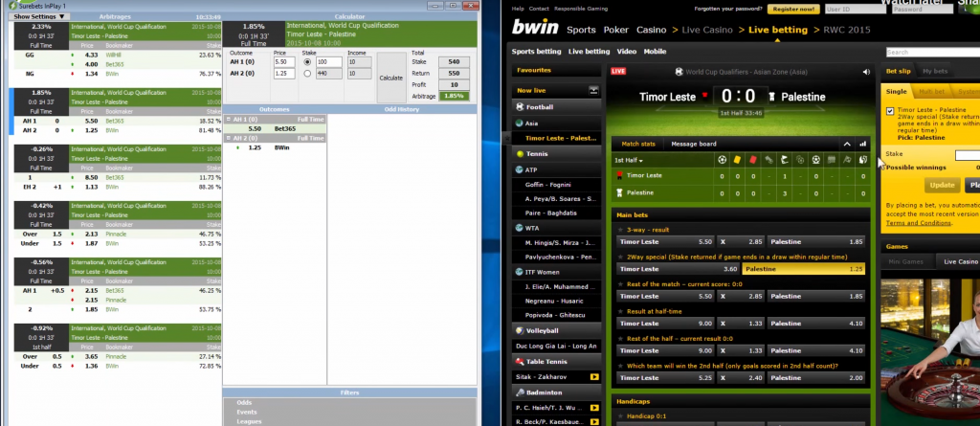The width and height of the screenshot is (980, 426).
Task: Open the Terms and Conditions link
Action: pyautogui.click(x=919, y=223)
